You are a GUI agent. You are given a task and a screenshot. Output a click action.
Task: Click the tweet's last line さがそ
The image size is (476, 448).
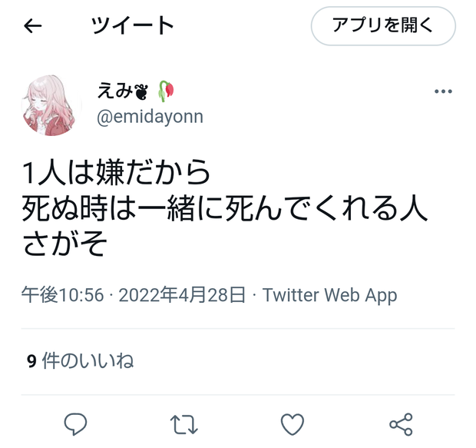click(64, 244)
